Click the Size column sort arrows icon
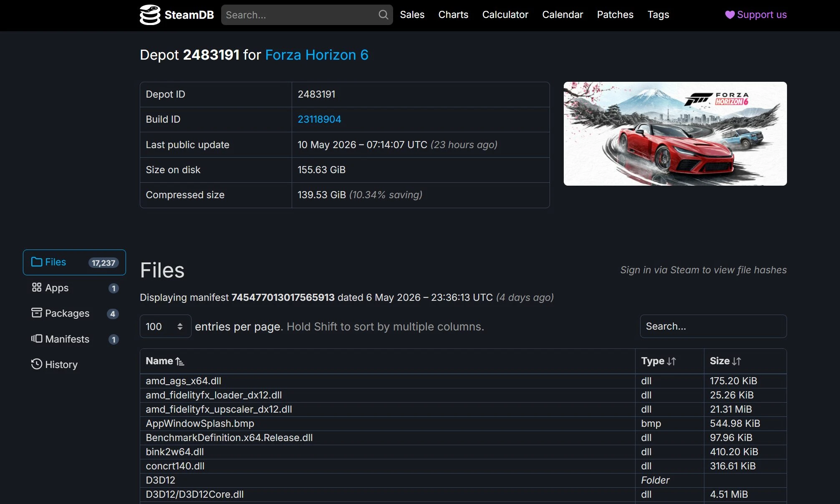 click(737, 361)
